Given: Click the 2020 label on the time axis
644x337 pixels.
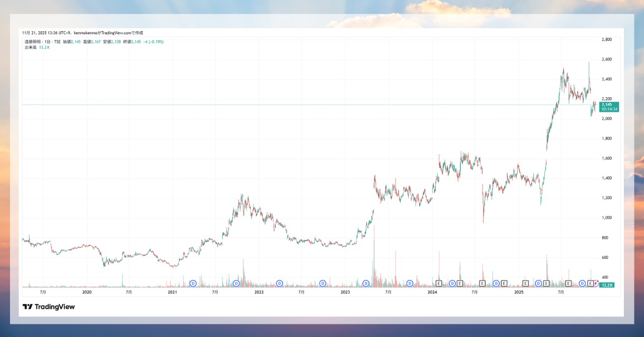Looking at the screenshot, I should point(87,292).
